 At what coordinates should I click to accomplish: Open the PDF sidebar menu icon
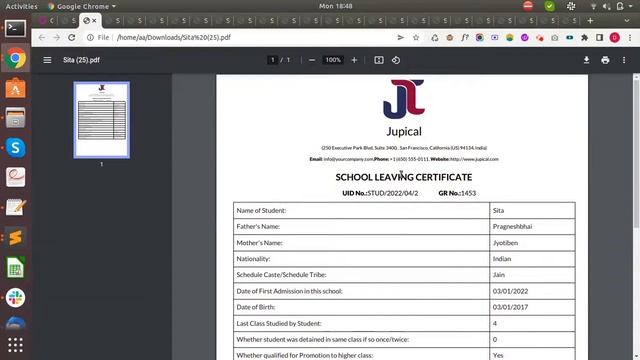point(47,60)
